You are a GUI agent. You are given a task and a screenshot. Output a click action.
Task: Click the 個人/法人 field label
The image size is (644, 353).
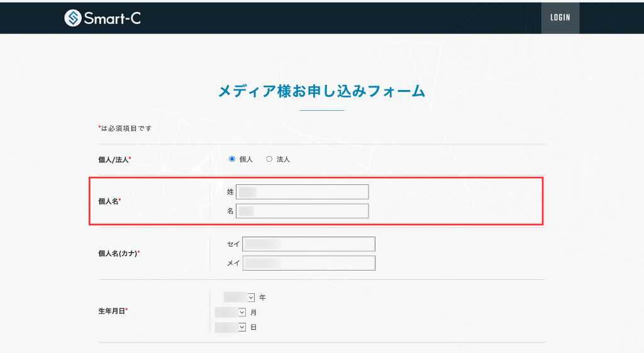tap(114, 159)
